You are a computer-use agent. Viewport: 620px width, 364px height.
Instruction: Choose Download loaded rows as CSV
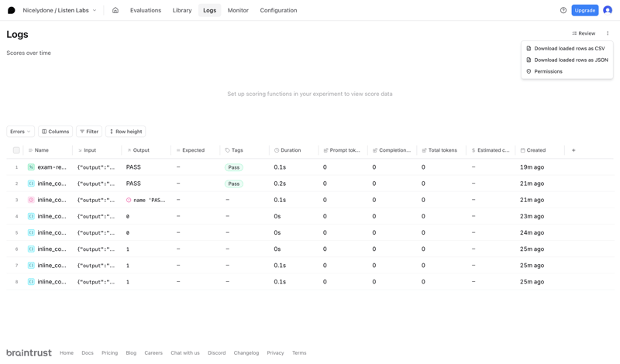567,49
